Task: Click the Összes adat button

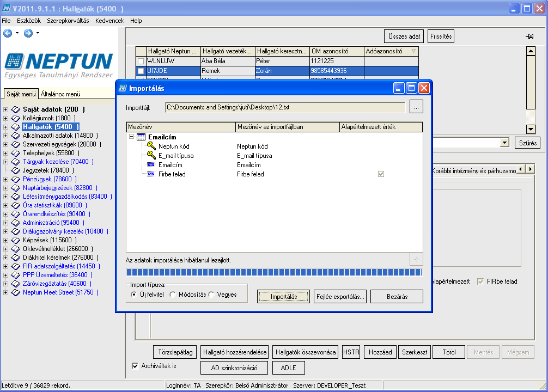Action: coord(404,36)
